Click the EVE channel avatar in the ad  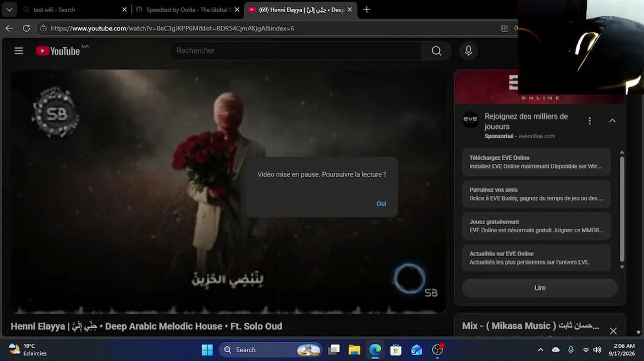tap(470, 119)
